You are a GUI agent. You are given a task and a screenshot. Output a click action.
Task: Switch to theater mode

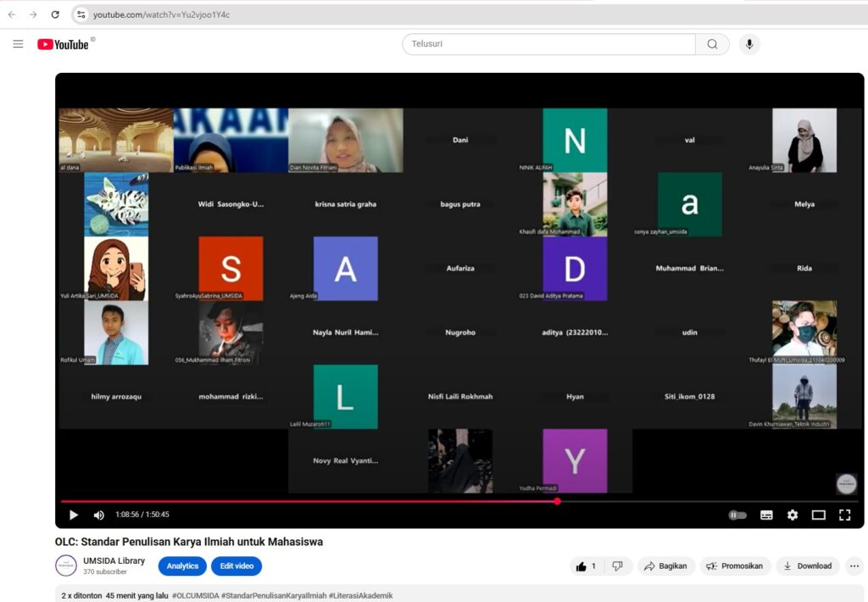point(818,515)
